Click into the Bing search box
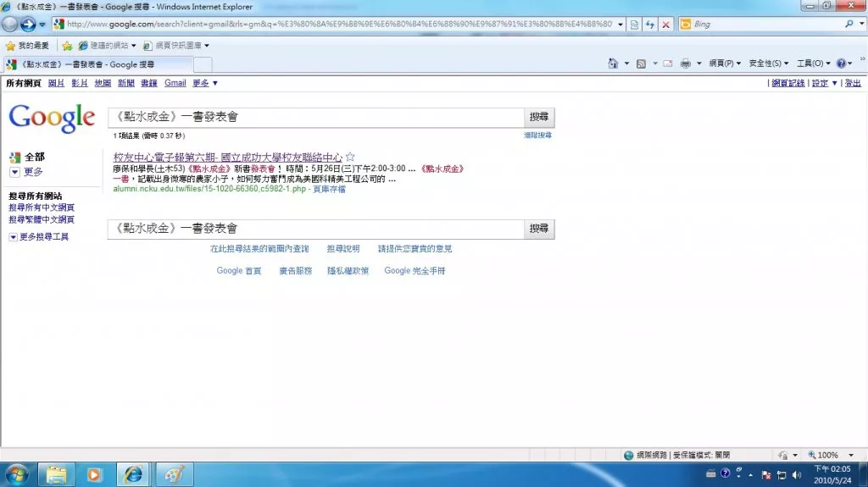Viewport: 868px width, 487px height. [x=766, y=25]
